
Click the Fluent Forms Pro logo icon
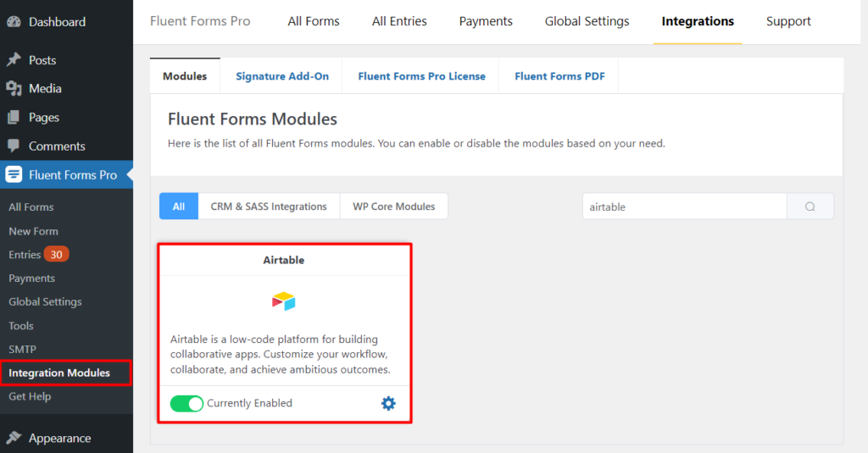[x=14, y=174]
